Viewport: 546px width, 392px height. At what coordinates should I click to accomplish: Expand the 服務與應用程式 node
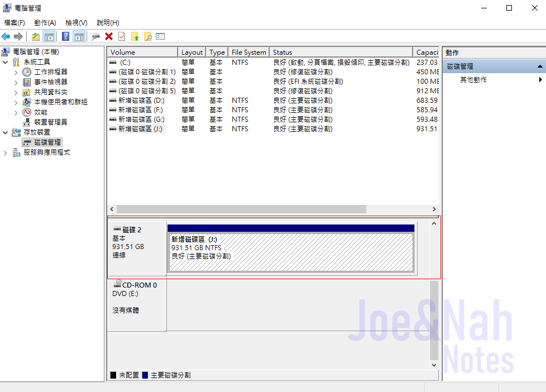tap(5, 153)
